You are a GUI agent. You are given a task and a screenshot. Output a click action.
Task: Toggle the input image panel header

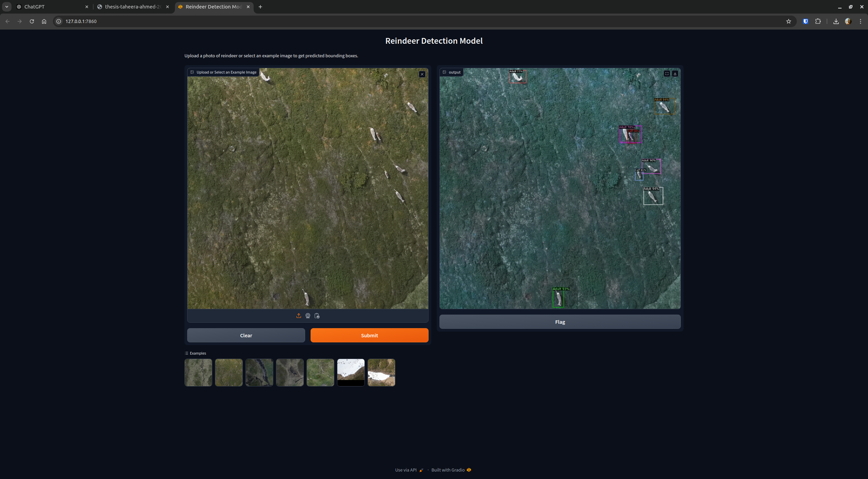click(x=192, y=72)
